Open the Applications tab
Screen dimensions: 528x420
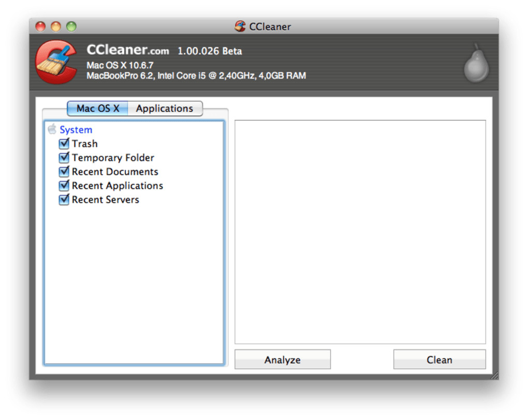tap(165, 108)
